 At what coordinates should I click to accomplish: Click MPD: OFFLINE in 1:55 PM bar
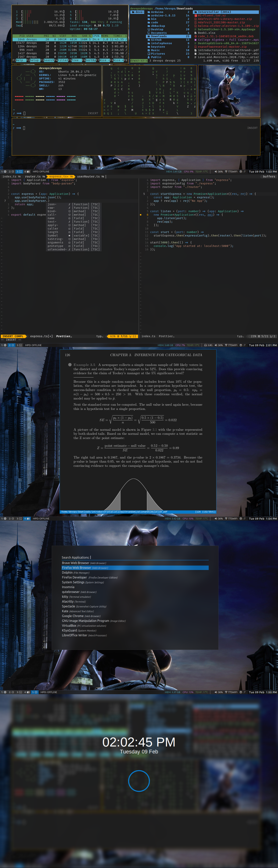pyautogui.click(x=49, y=692)
